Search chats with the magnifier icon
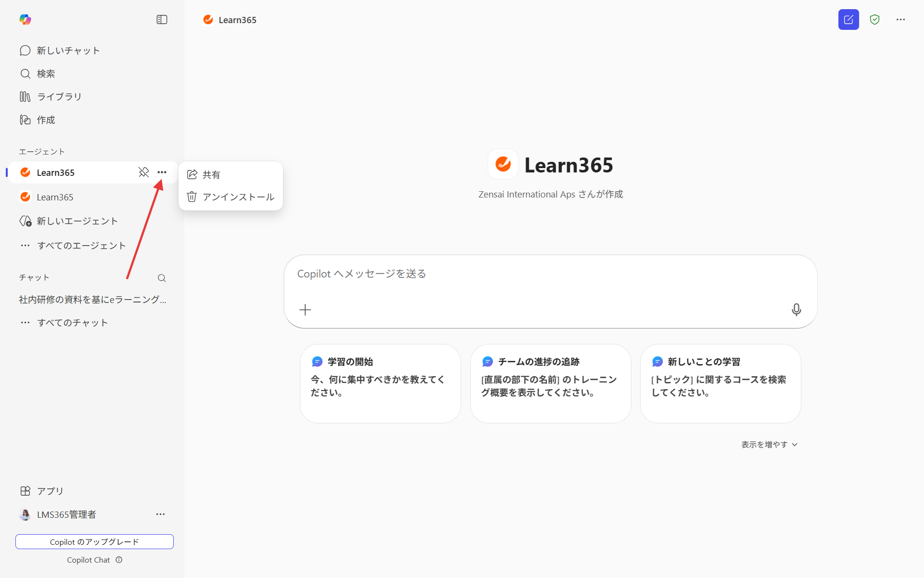This screenshot has width=924, height=578. (x=162, y=278)
